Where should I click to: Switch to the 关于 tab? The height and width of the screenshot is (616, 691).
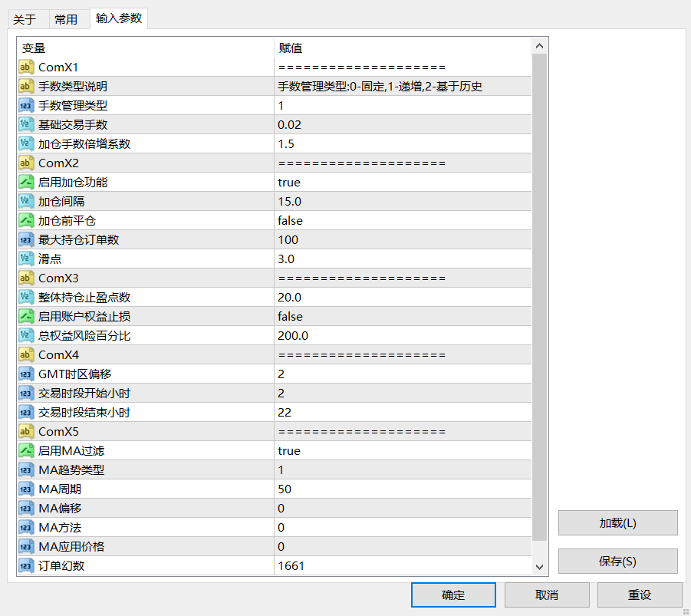25,19
